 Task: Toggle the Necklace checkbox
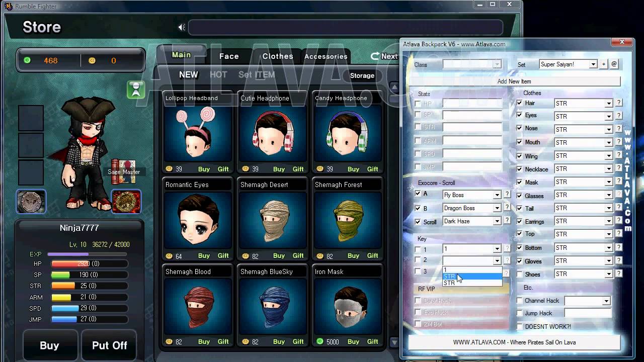pos(520,168)
